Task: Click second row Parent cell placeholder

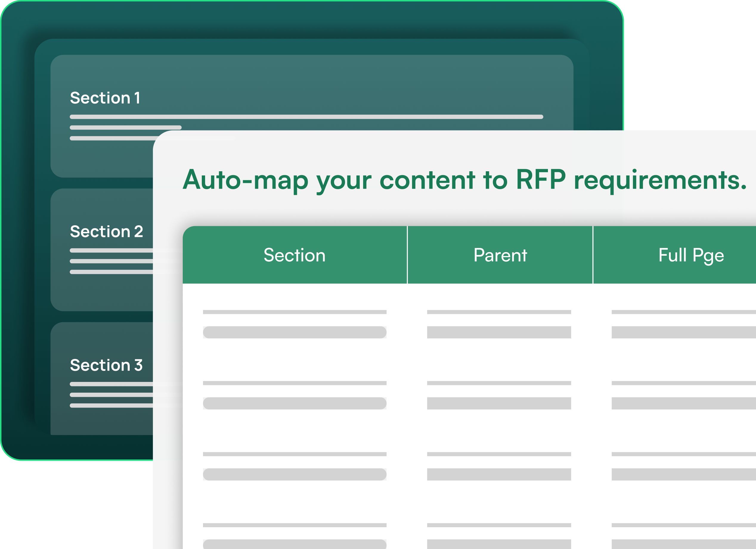Action: pyautogui.click(x=499, y=403)
